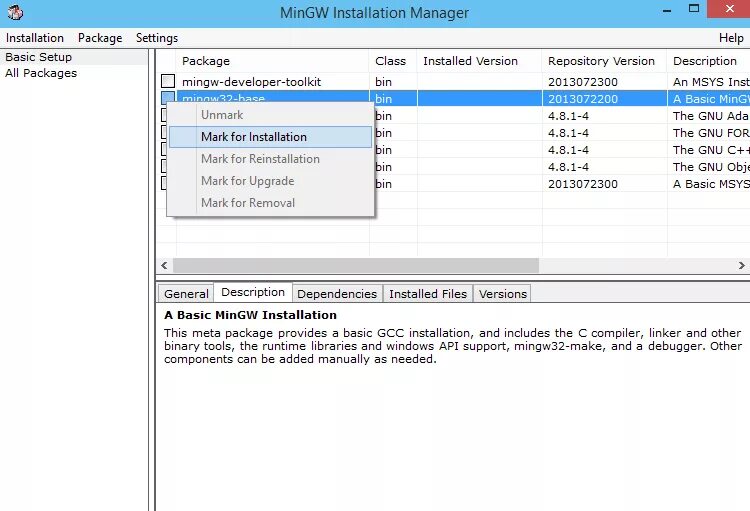
Task: Sort by the Class column header
Action: pos(393,61)
